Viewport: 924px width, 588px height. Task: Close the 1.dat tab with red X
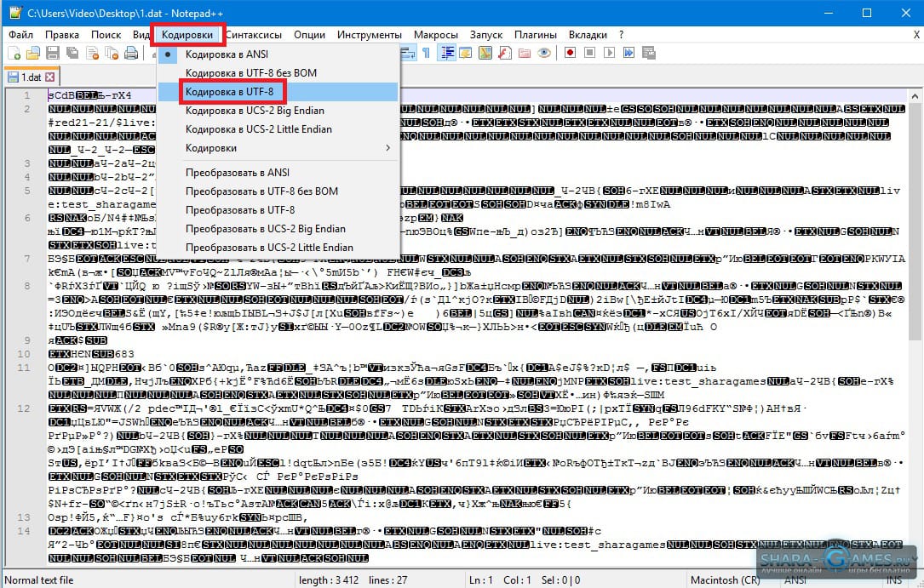point(50,77)
